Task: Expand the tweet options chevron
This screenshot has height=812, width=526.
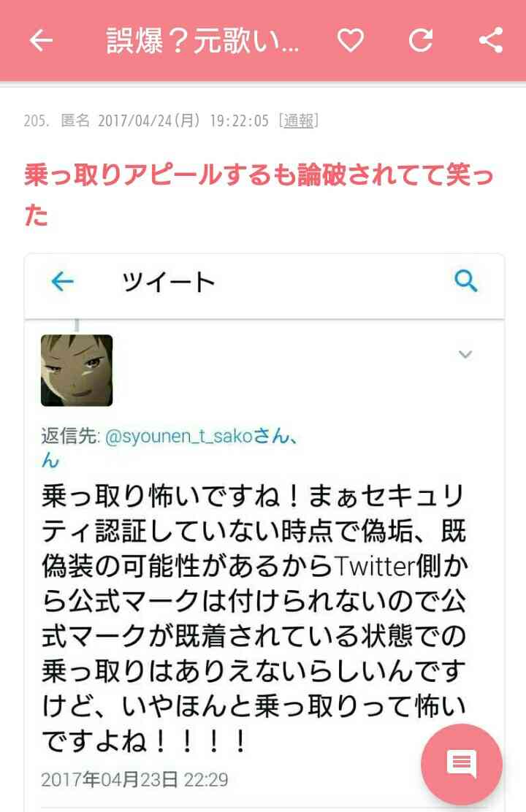Action: 465,355
